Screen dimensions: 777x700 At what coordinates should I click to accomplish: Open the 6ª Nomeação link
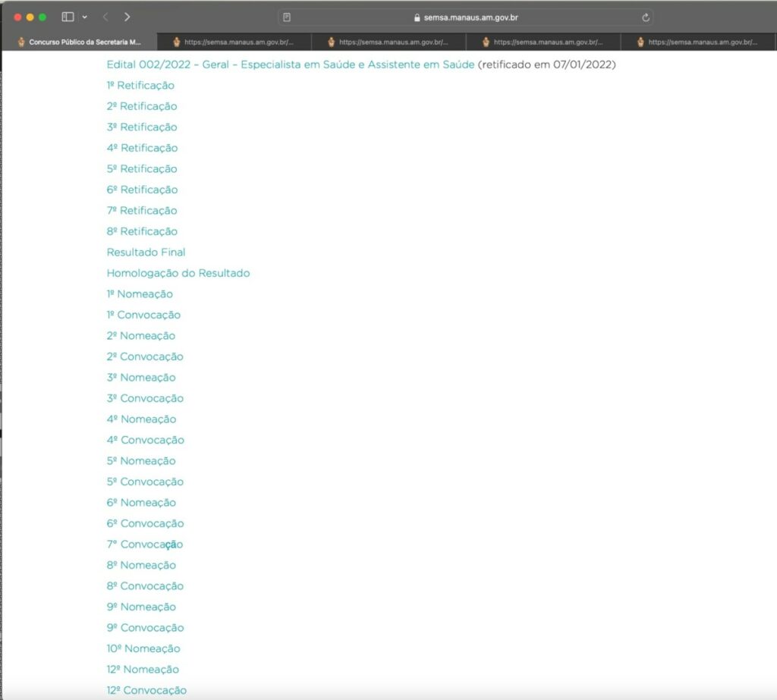pos(141,502)
